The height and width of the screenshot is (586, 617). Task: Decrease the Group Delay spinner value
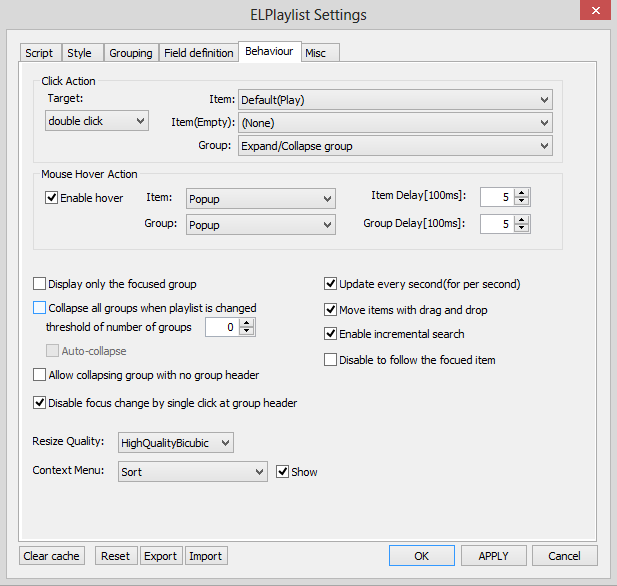pyautogui.click(x=521, y=229)
